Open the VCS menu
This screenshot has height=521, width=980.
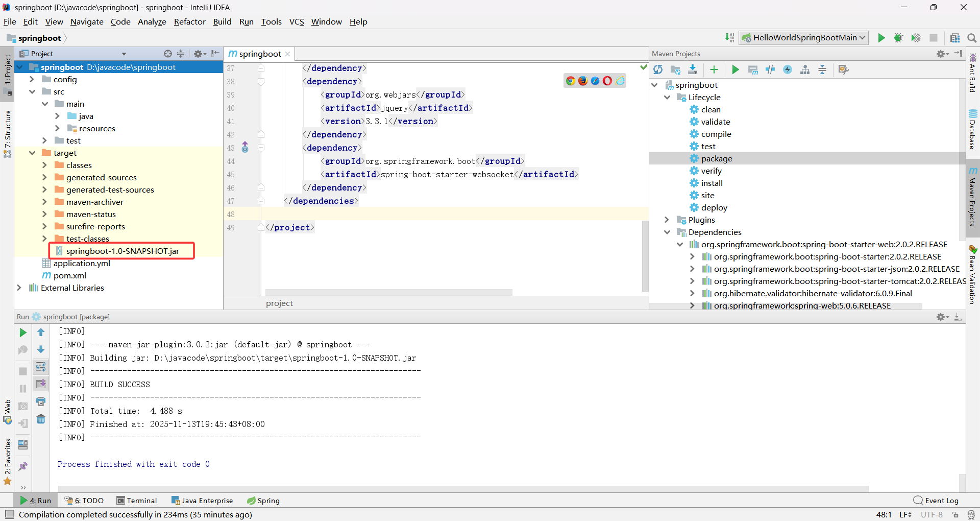point(297,21)
